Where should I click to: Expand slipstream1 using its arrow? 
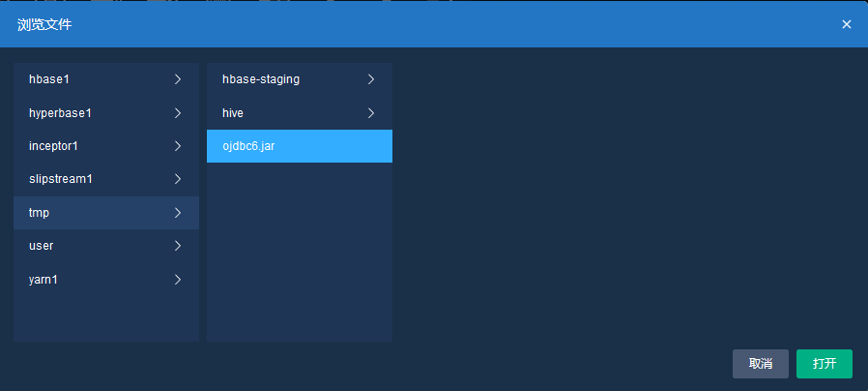[x=178, y=179]
